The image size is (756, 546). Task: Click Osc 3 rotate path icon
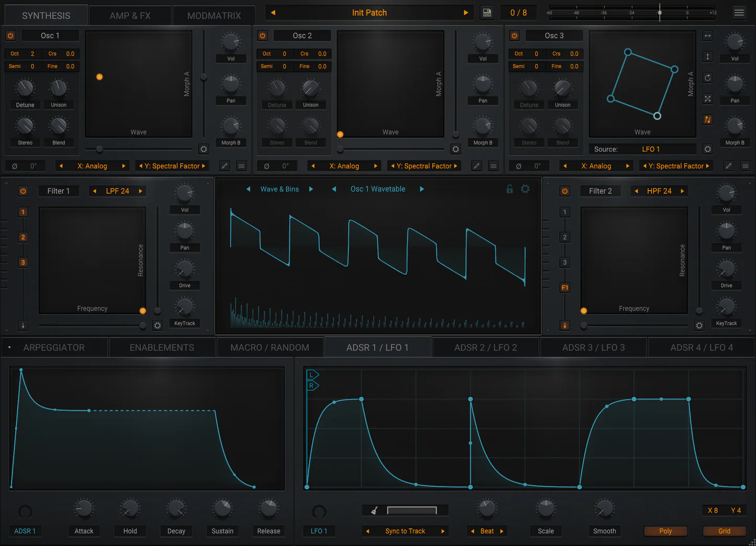click(x=707, y=78)
